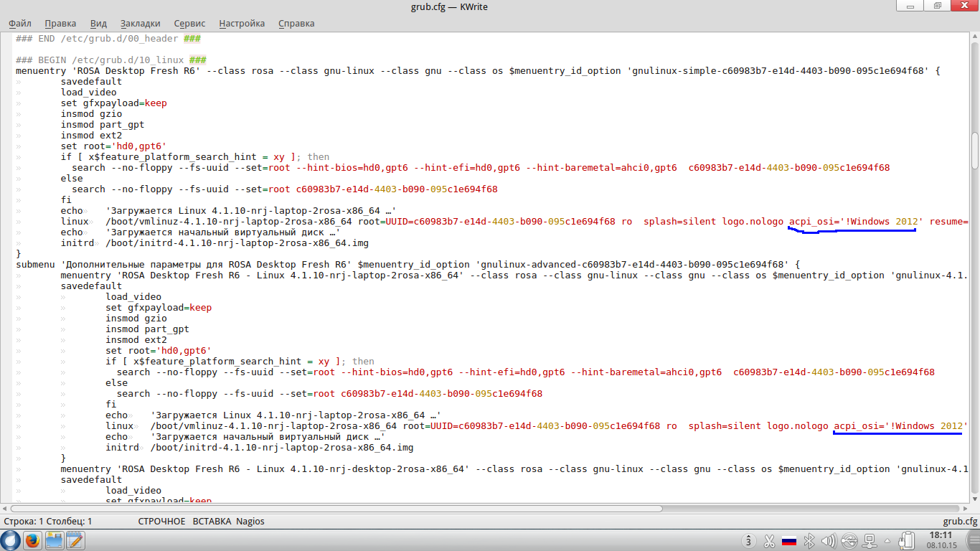Open the clock showing 18:11
Viewport: 980px width, 551px height.
coord(941,540)
